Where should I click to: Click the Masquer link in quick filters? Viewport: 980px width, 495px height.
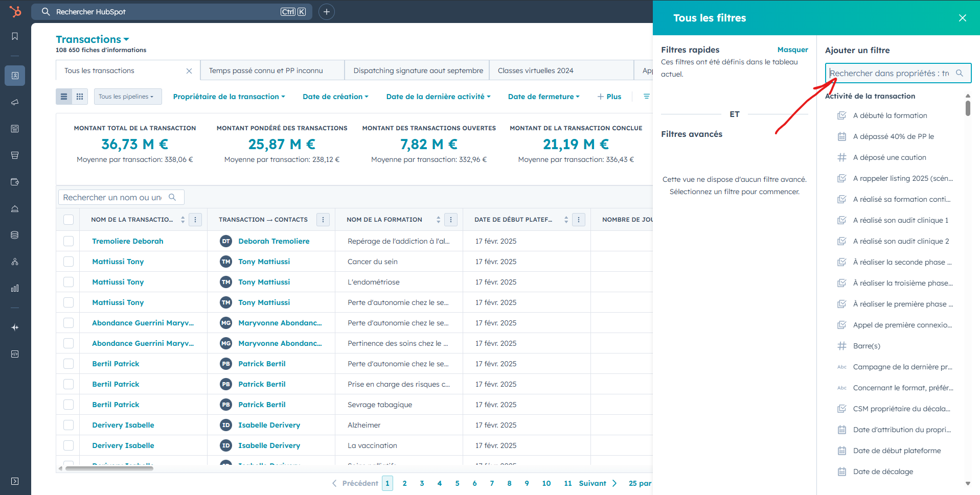tap(792, 50)
